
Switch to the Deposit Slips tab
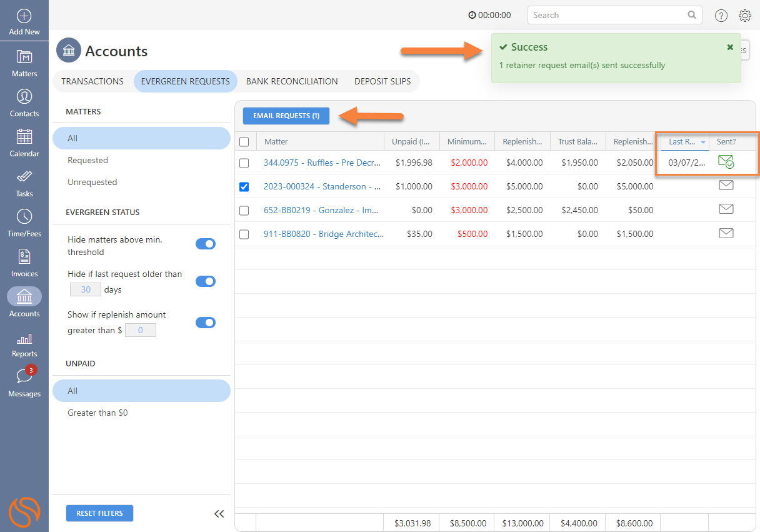coord(382,81)
